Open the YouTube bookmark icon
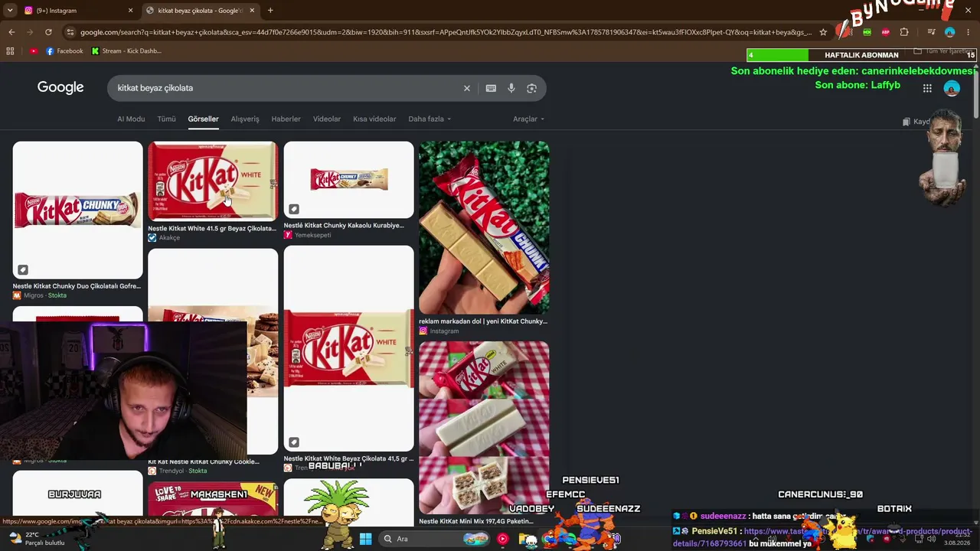 (34, 51)
